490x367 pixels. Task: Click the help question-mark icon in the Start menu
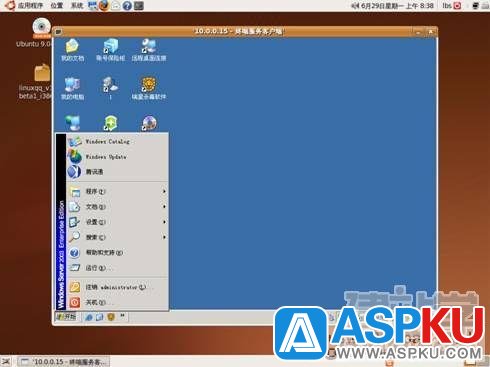point(74,253)
